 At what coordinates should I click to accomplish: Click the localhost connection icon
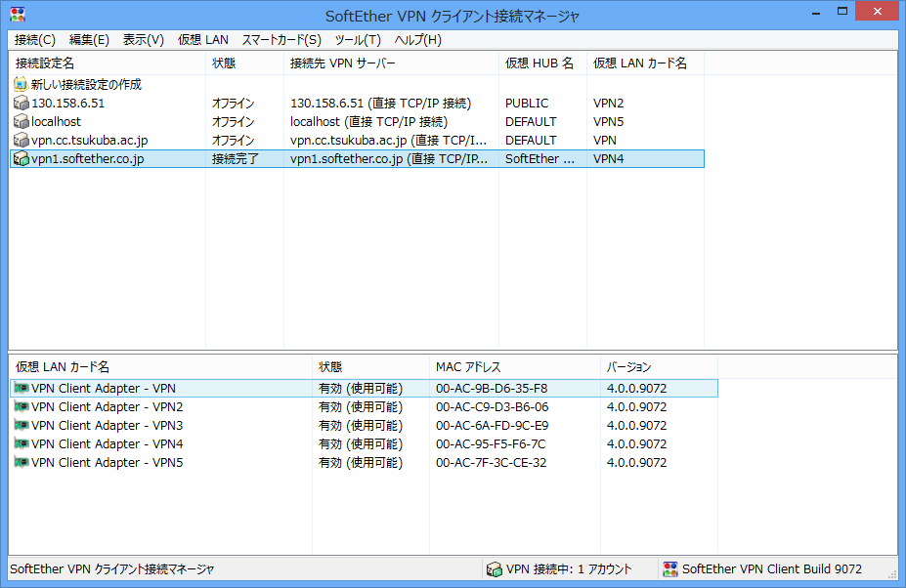click(21, 121)
